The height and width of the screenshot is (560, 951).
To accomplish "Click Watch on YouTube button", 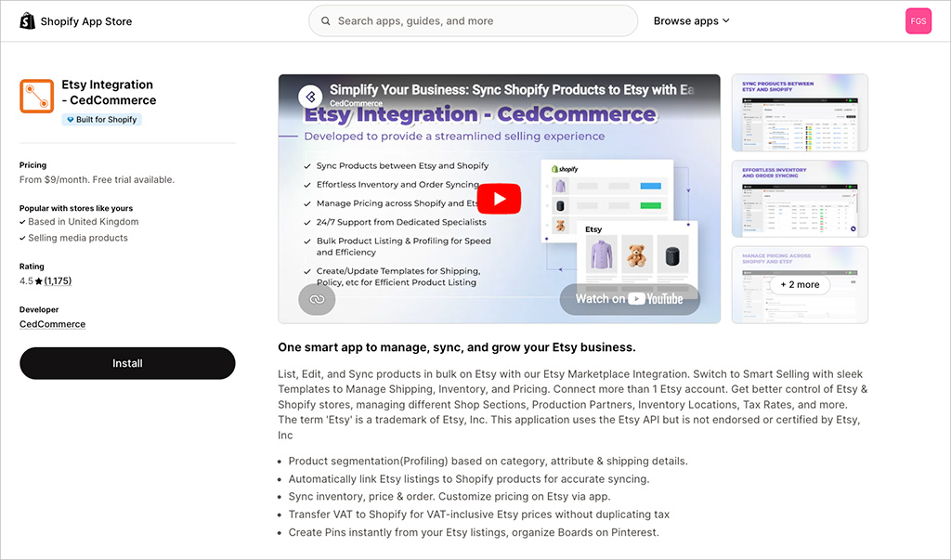I will coord(630,299).
